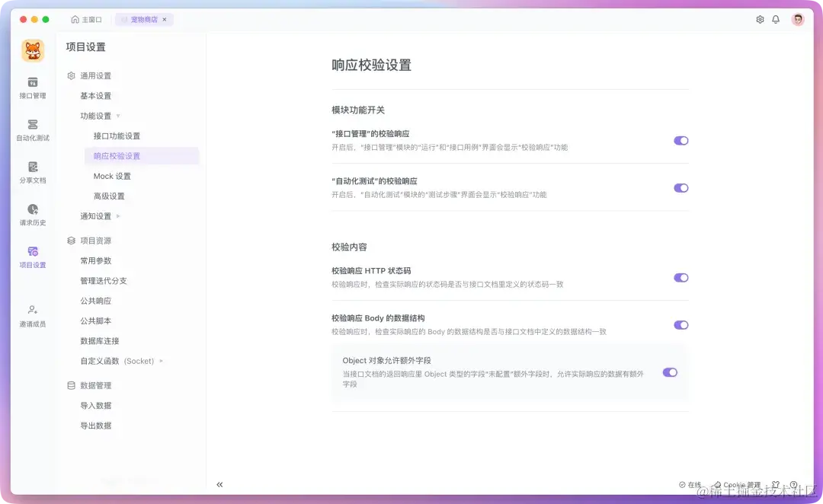Turn off 自动化测试 validation response

680,187
